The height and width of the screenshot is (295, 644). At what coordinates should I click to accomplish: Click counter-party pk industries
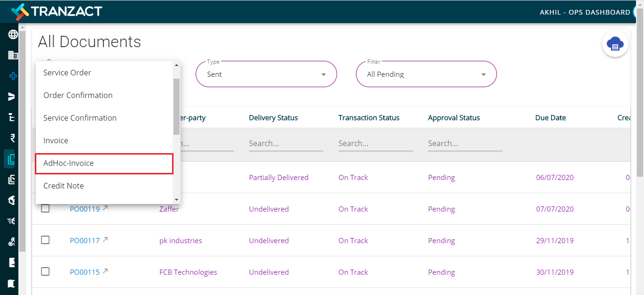181,240
